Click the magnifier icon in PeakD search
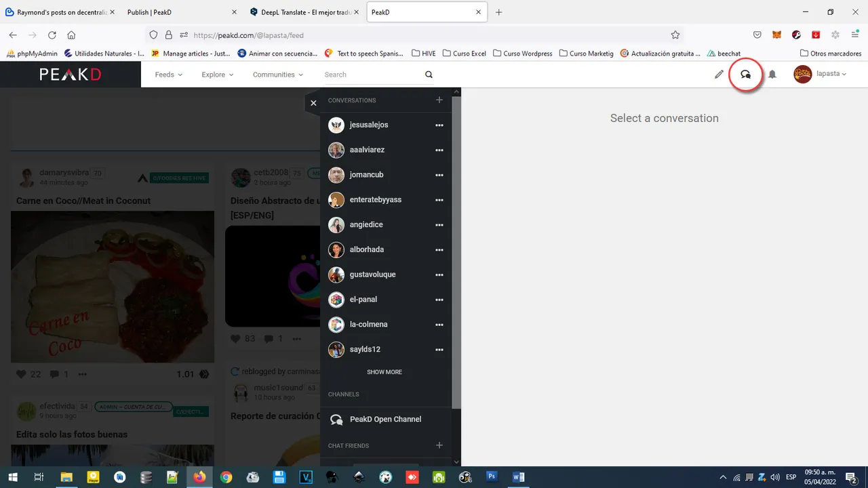The image size is (868, 488). (x=429, y=75)
